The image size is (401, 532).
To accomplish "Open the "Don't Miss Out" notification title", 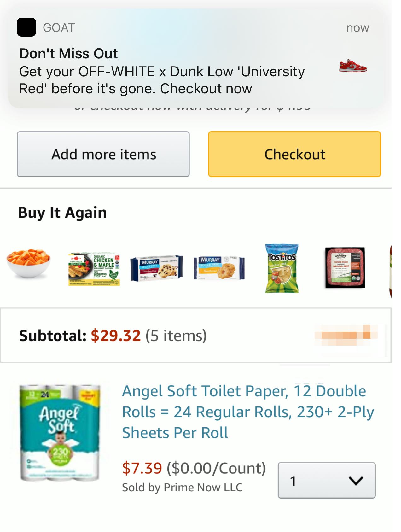I will (x=68, y=53).
